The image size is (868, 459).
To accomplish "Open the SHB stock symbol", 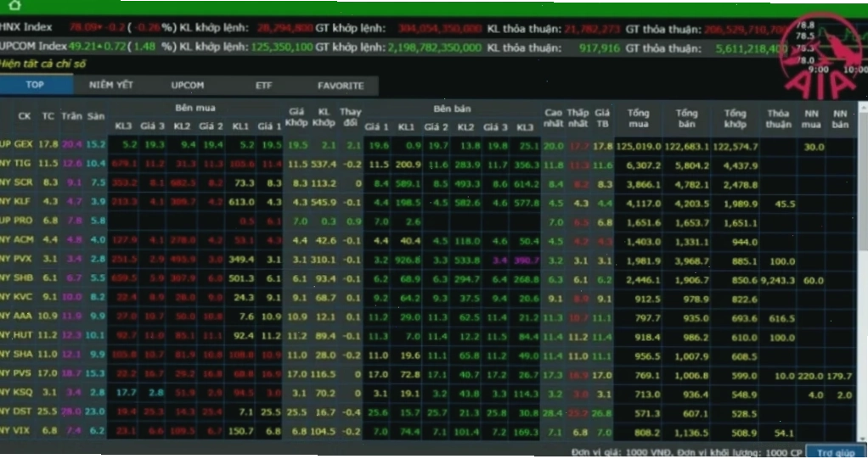I will tap(23, 277).
